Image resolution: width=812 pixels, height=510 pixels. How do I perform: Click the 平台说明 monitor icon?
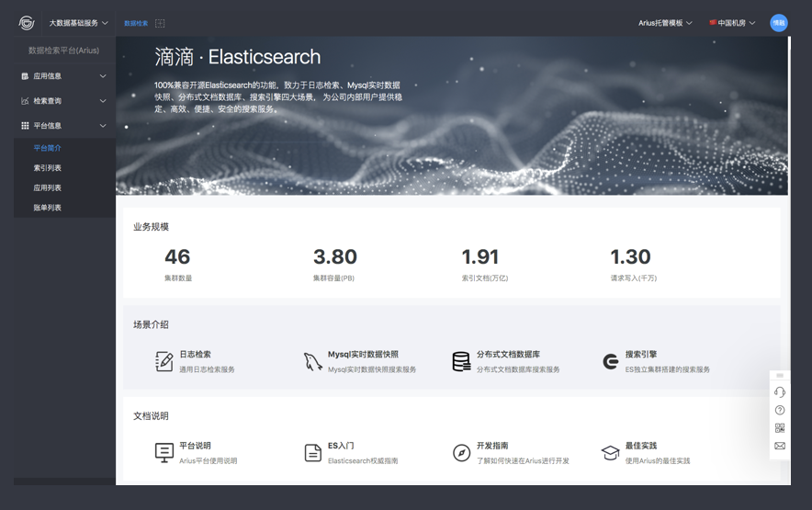[x=164, y=452]
